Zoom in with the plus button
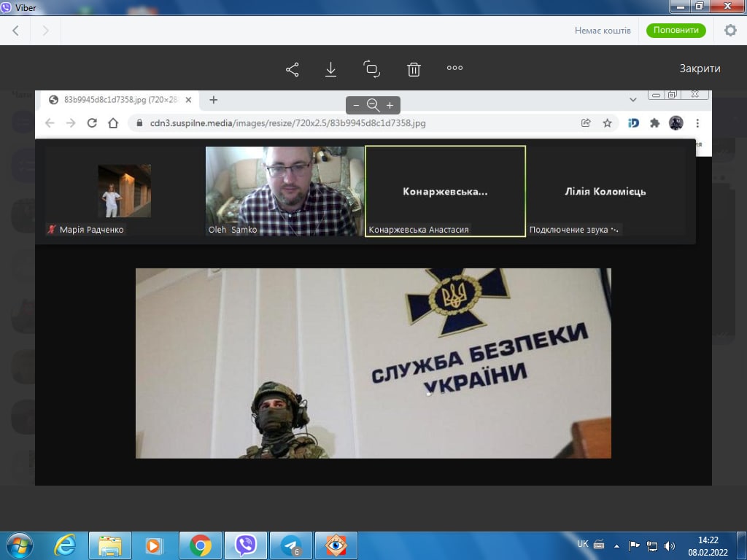 coord(390,105)
